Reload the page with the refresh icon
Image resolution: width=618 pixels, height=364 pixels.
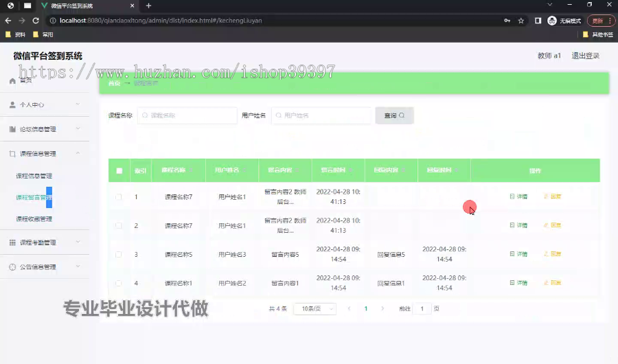point(36,21)
